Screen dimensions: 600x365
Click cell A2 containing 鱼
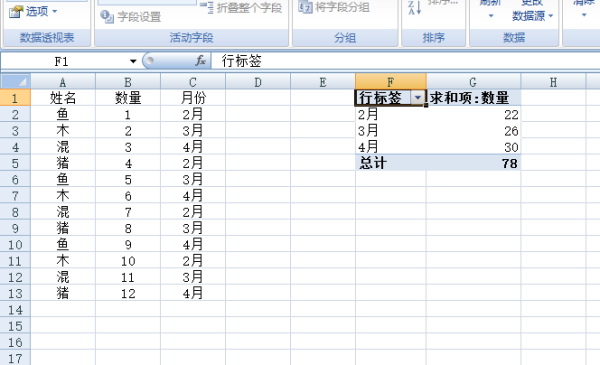click(63, 114)
